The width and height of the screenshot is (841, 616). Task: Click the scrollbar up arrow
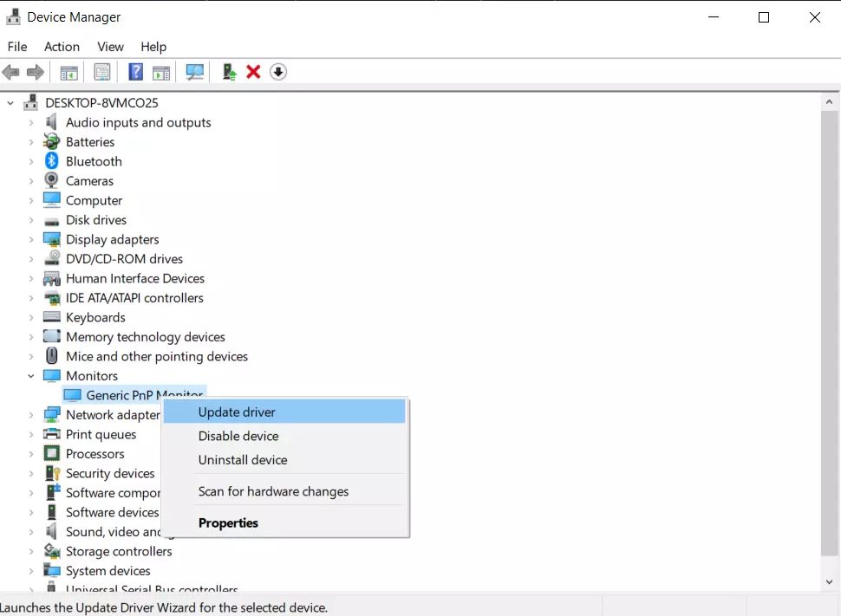[x=829, y=102]
